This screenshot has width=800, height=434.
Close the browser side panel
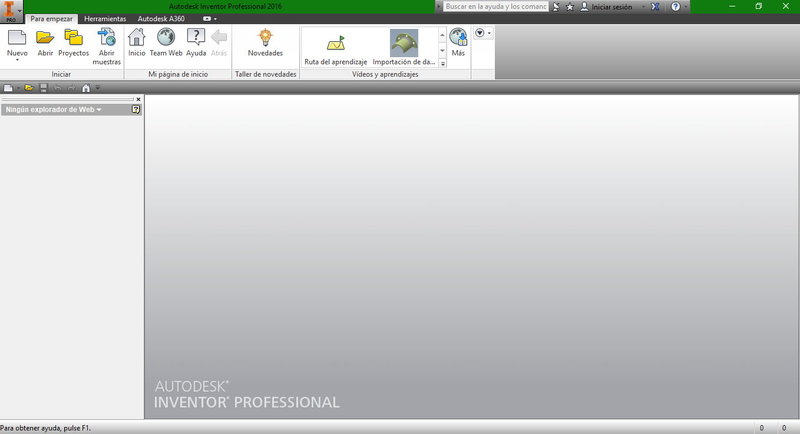click(138, 99)
